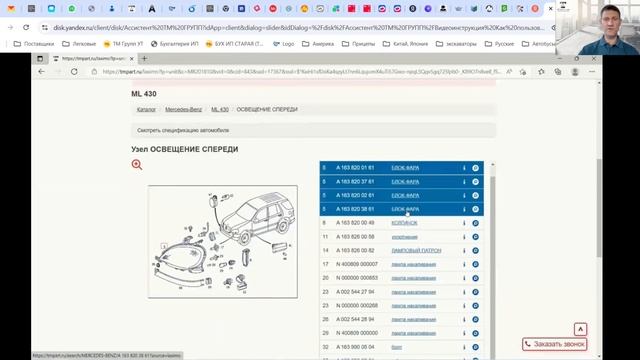
Task: Click round price icon for A 002 544 28 94
Action: click(x=476, y=319)
